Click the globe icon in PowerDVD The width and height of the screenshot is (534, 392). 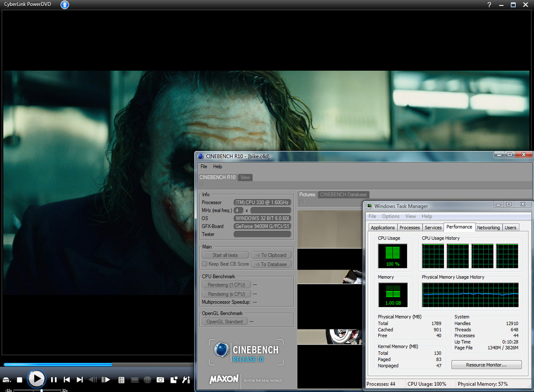[x=148, y=380]
